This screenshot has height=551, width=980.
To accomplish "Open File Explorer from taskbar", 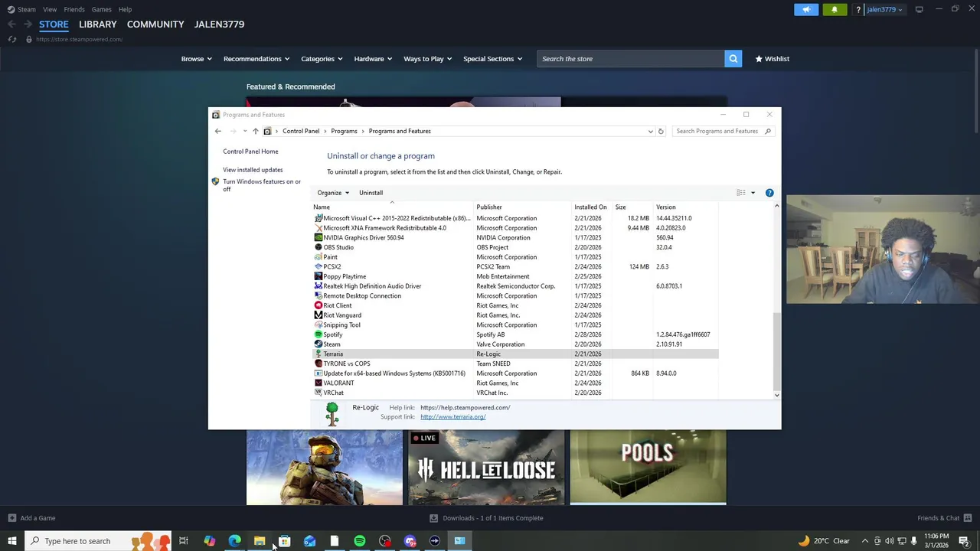I will [260, 541].
